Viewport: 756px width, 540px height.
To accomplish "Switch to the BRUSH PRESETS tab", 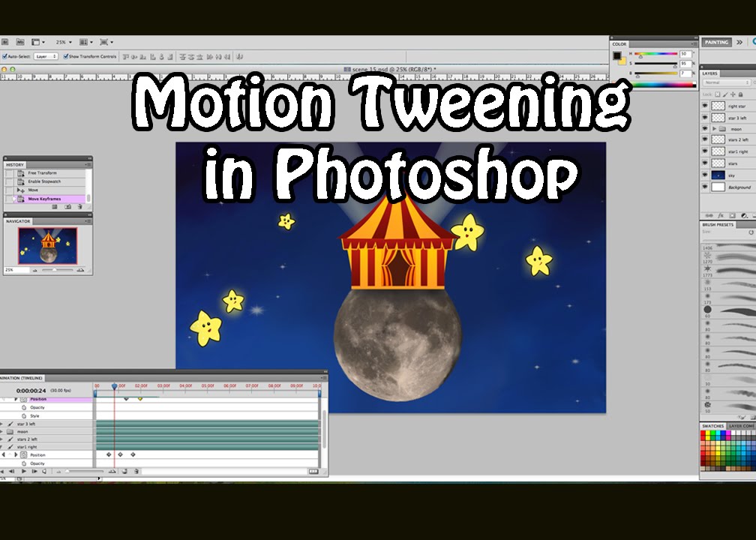I will (718, 225).
